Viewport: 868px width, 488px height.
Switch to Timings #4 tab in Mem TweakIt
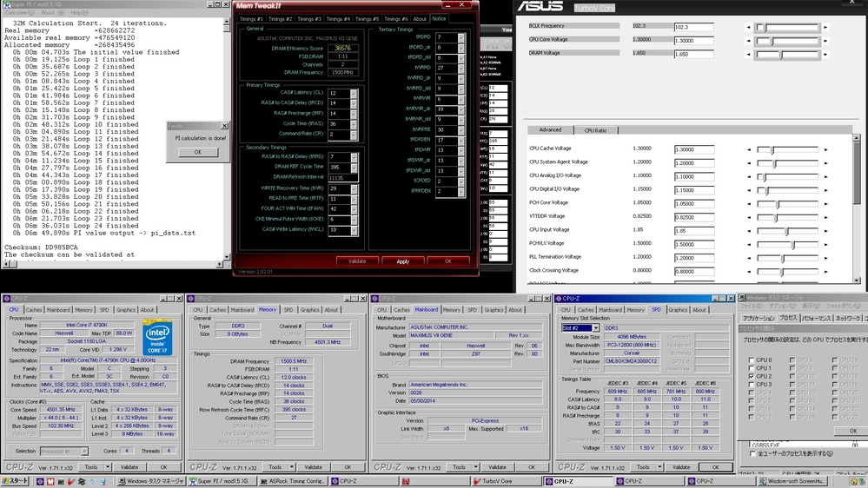pos(338,19)
